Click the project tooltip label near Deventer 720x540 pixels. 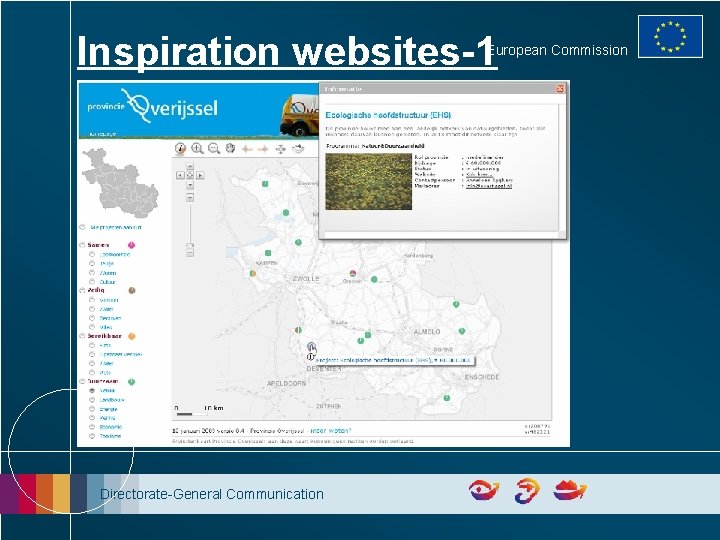pyautogui.click(x=394, y=361)
